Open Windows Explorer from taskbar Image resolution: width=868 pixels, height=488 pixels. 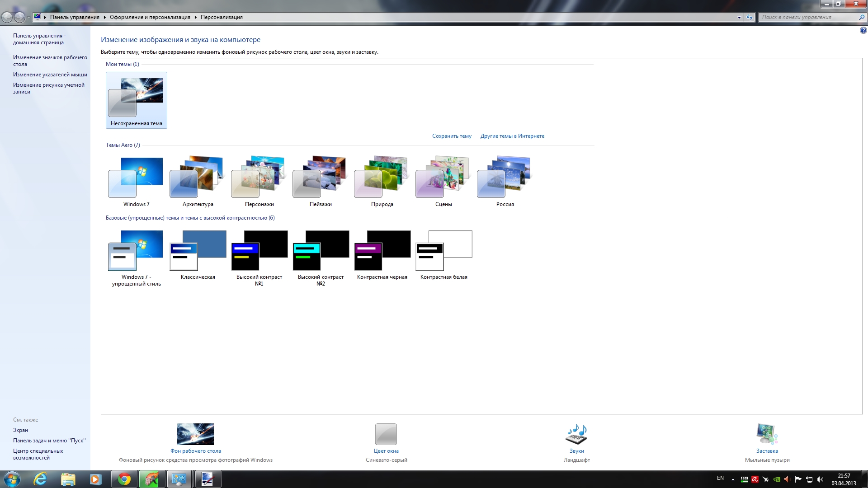tap(68, 479)
